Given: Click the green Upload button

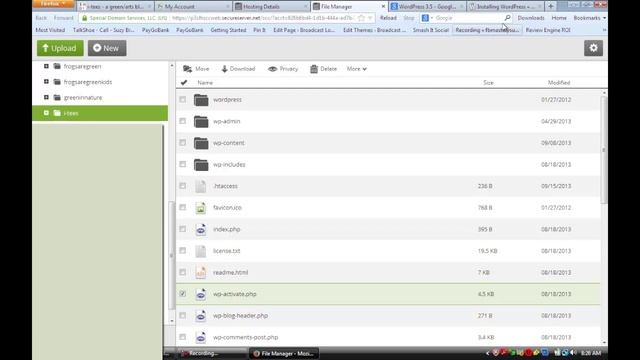Looking at the screenshot, I should click(60, 48).
